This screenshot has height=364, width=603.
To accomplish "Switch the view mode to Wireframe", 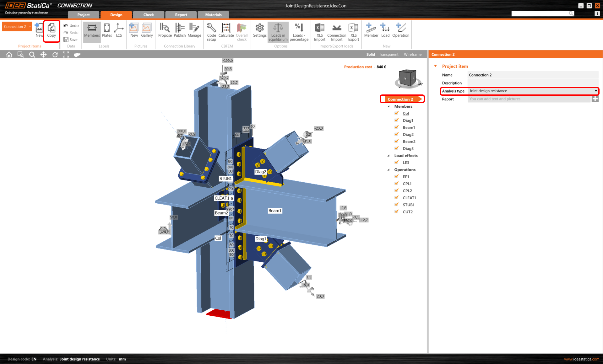I will (x=412, y=55).
